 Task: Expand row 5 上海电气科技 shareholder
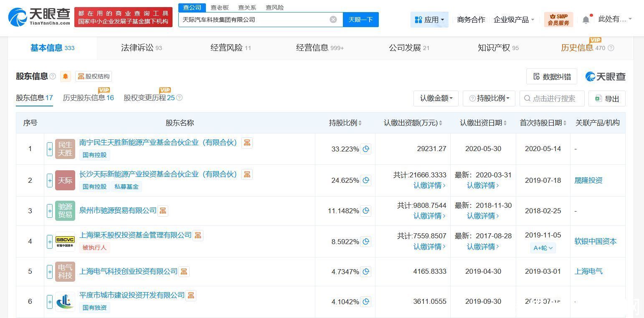pos(50,272)
